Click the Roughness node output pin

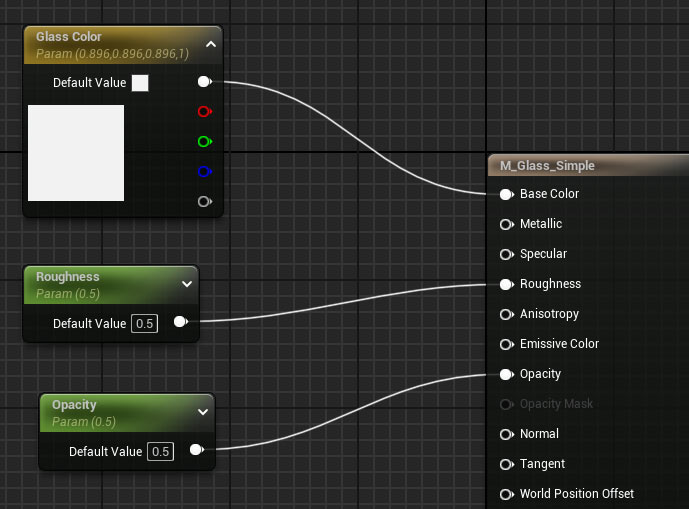click(180, 322)
